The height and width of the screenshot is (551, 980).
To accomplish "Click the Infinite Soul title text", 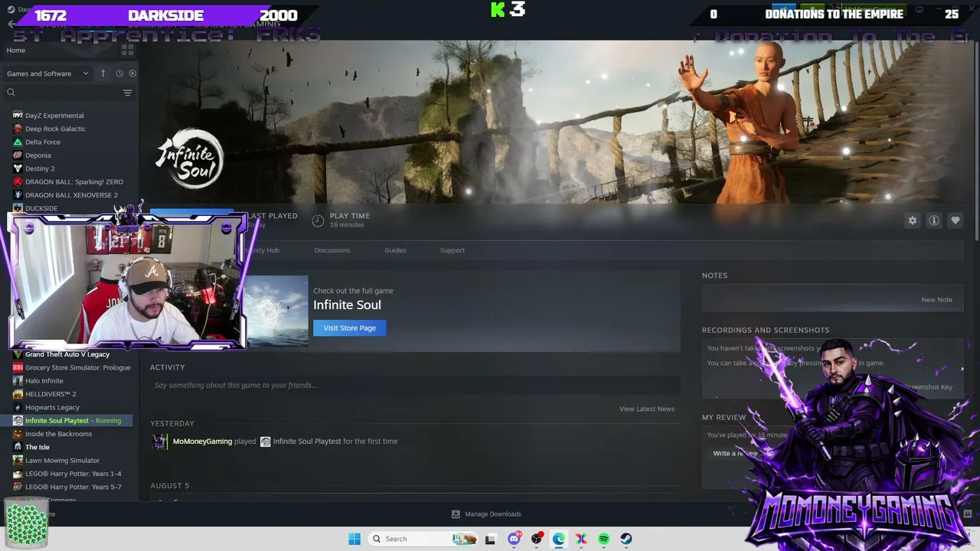I will pyautogui.click(x=347, y=305).
